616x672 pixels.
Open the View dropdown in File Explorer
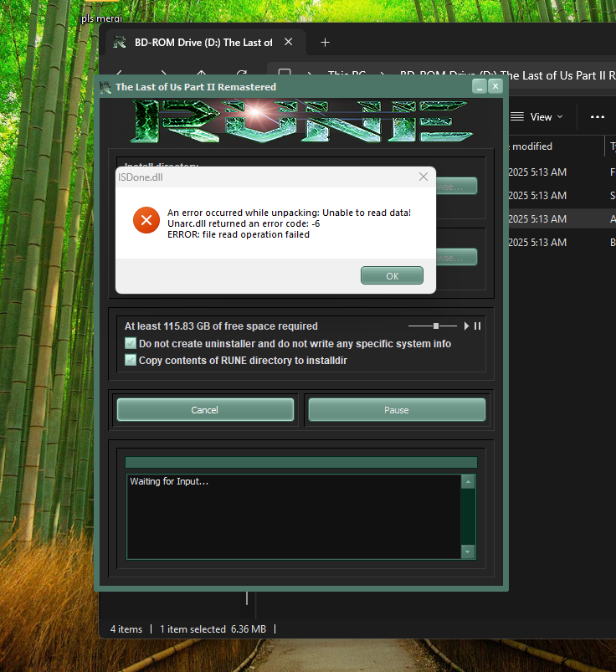[x=547, y=117]
